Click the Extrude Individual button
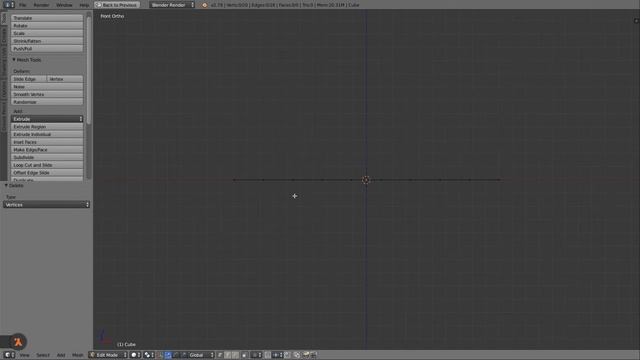This screenshot has width=640, height=360. click(x=47, y=134)
